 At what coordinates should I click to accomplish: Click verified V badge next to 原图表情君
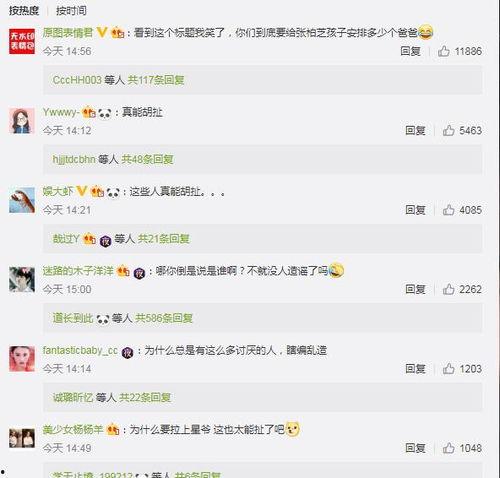point(102,32)
